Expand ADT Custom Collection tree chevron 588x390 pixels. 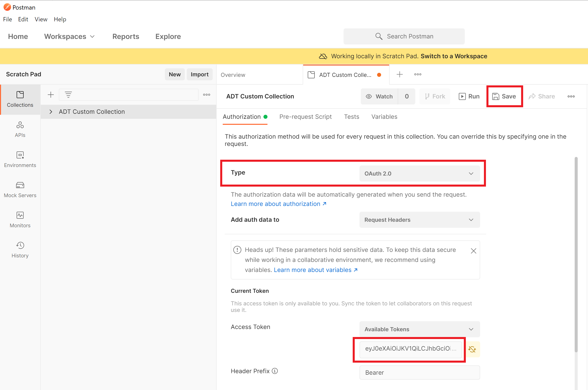click(x=51, y=112)
